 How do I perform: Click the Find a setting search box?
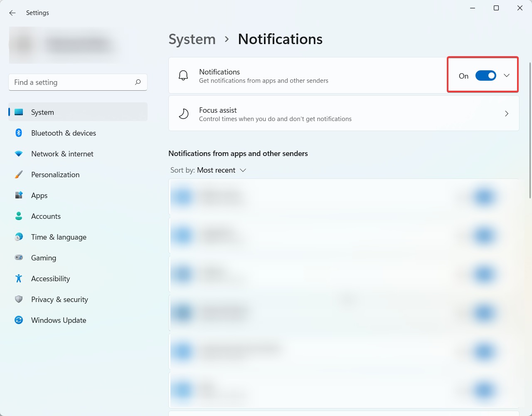[78, 82]
